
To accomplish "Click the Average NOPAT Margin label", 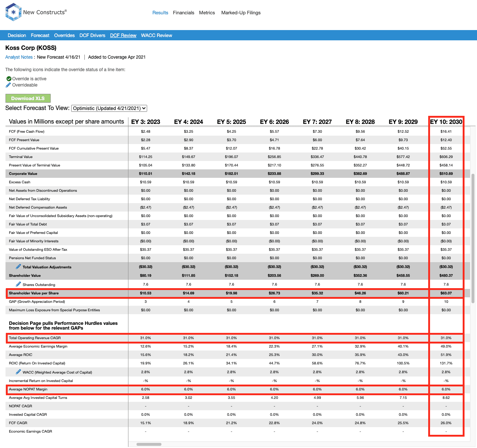I will 28,389.
